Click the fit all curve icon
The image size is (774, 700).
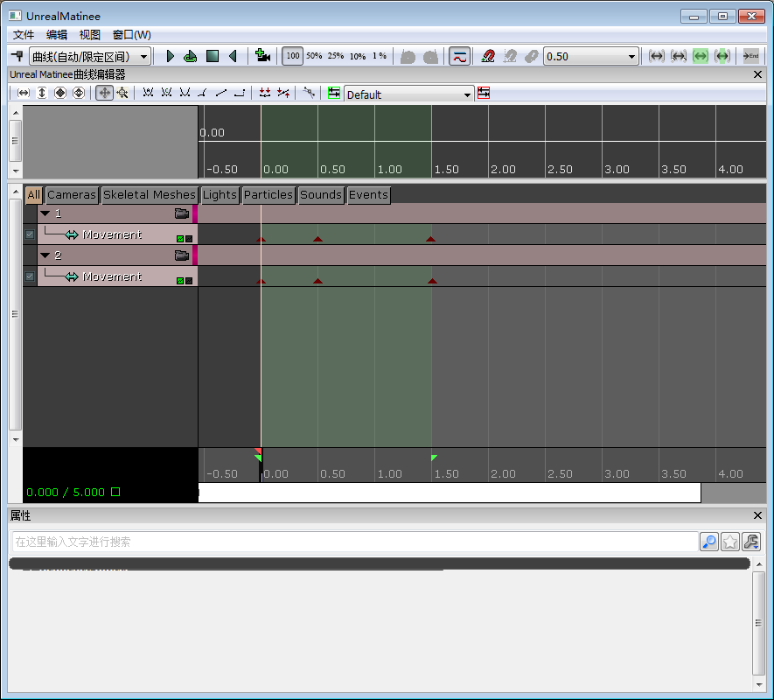coord(60,93)
